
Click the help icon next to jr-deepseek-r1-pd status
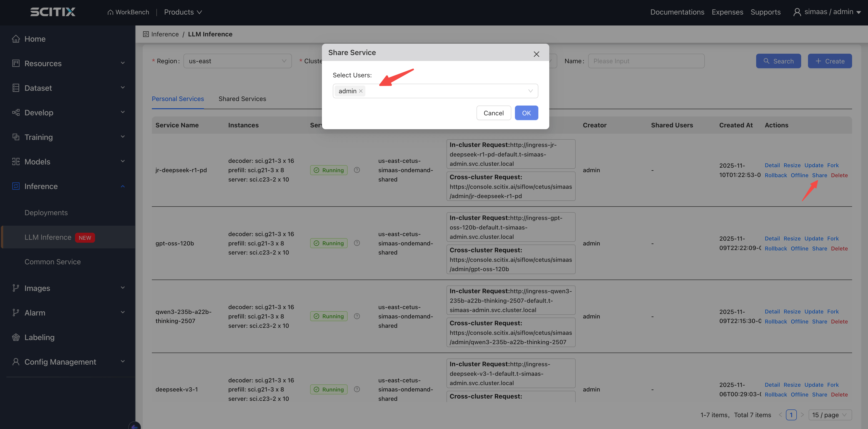coord(357,170)
